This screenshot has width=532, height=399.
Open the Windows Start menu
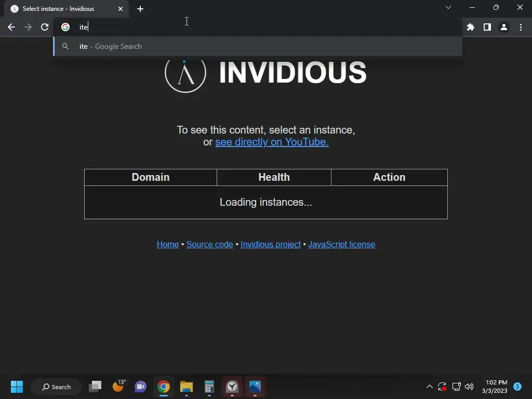click(x=17, y=387)
